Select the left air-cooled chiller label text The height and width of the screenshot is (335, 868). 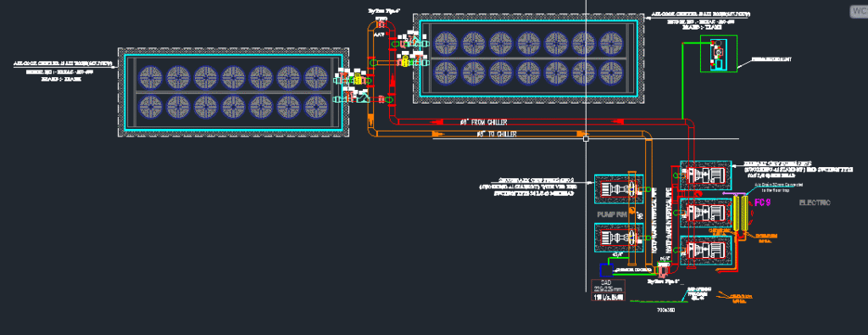click(64, 71)
